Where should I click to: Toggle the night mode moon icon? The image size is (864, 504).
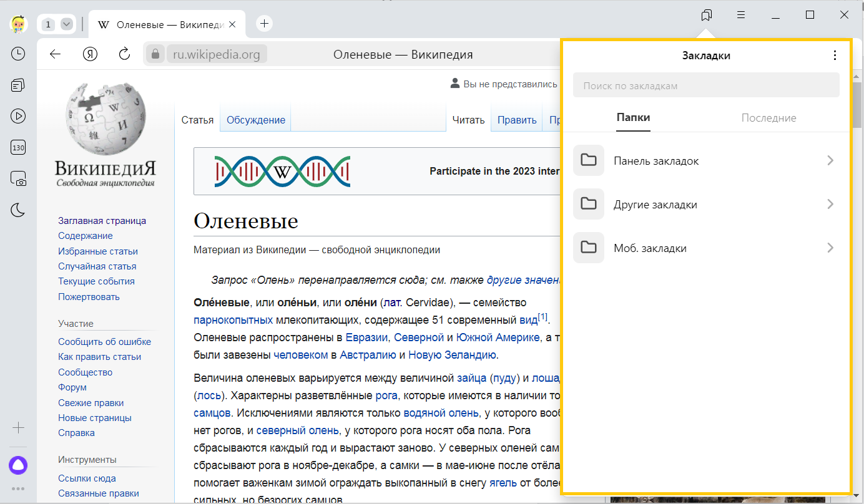tap(18, 210)
